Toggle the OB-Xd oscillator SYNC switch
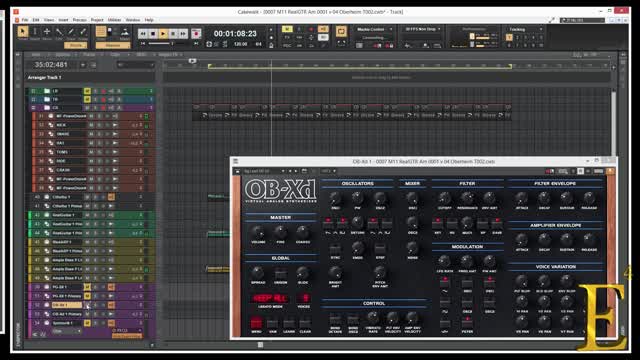This screenshot has height=360, width=640. click(x=335, y=249)
